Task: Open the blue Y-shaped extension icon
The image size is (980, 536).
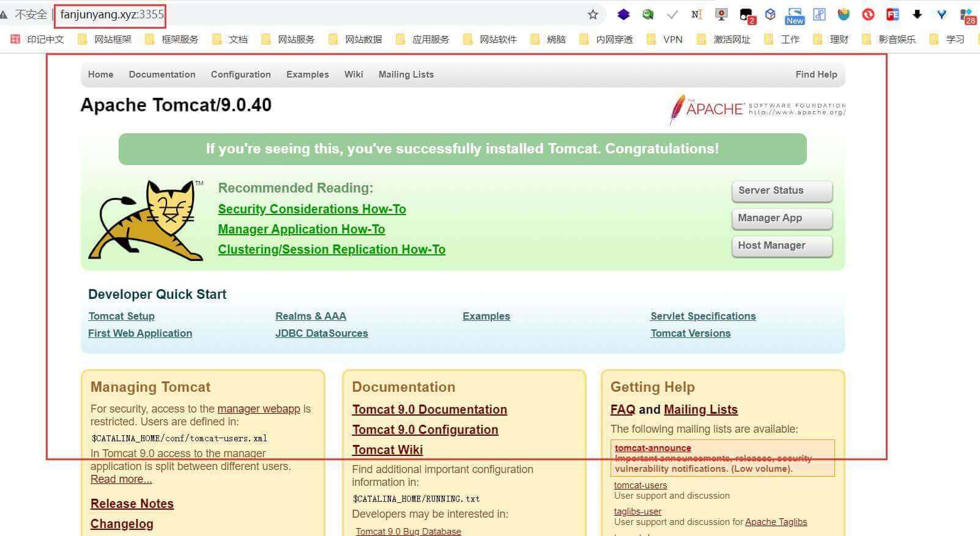Action: tap(941, 15)
